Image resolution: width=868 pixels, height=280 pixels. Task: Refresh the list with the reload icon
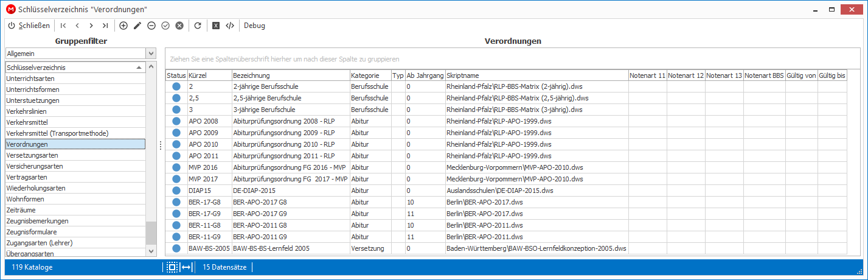(x=198, y=26)
